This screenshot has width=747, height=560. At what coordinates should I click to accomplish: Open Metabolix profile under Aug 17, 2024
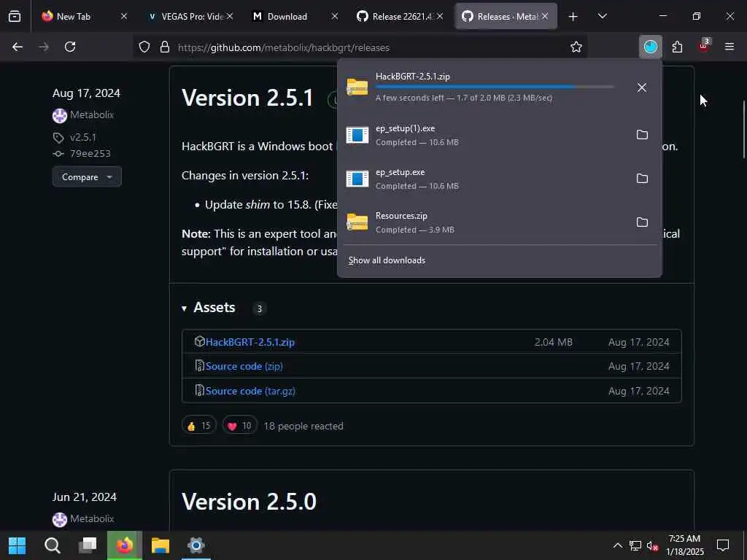91,114
